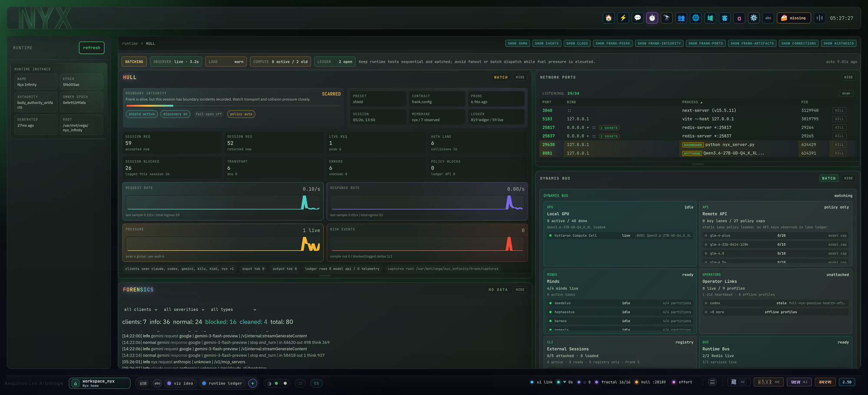Click the refresh button in Runtime sidebar
Viewport: 868px width, 395px height.
tap(92, 48)
